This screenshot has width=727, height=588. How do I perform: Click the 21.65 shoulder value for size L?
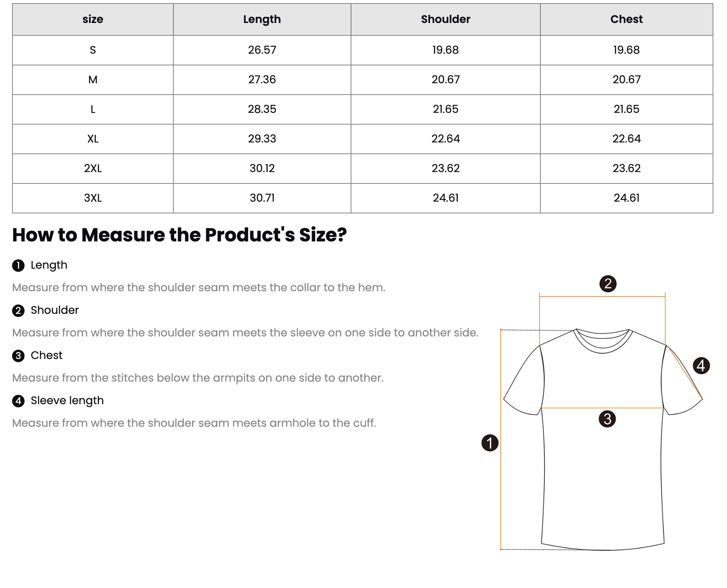446,109
